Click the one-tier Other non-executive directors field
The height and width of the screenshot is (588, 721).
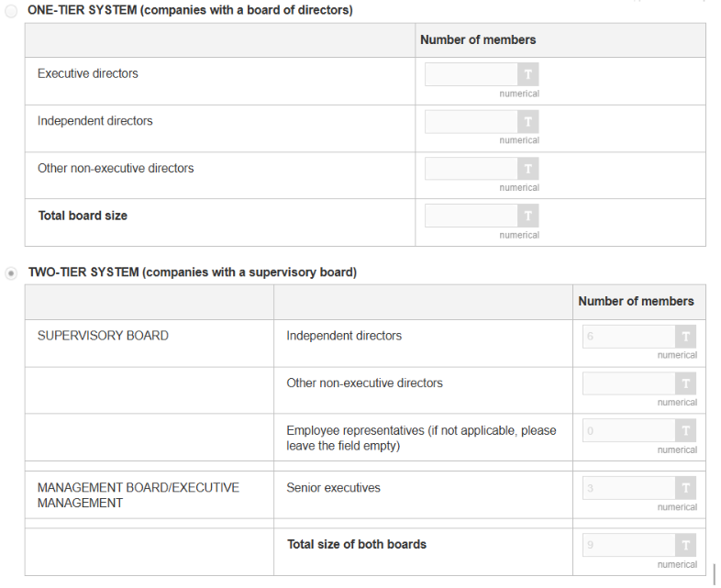point(471,169)
